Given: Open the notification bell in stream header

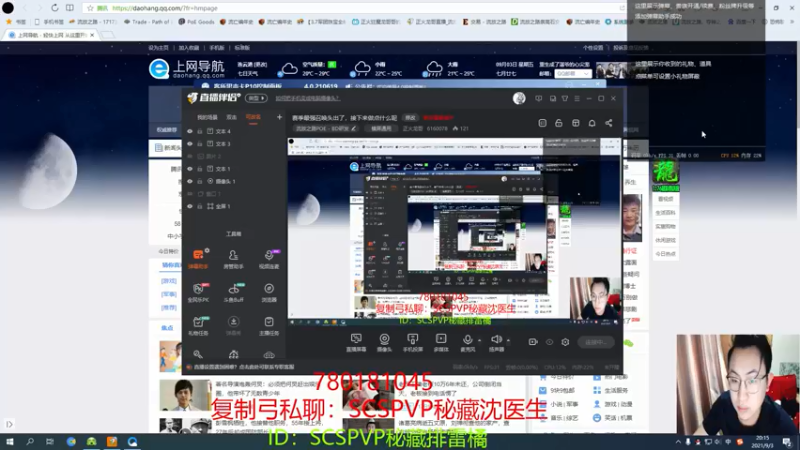Looking at the screenshot, I should 592,123.
